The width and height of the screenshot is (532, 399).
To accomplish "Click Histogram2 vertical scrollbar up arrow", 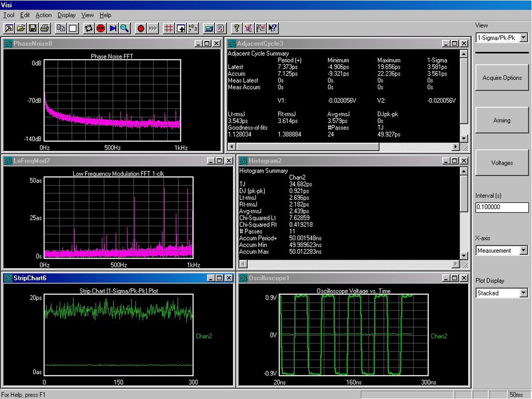I will [464, 171].
